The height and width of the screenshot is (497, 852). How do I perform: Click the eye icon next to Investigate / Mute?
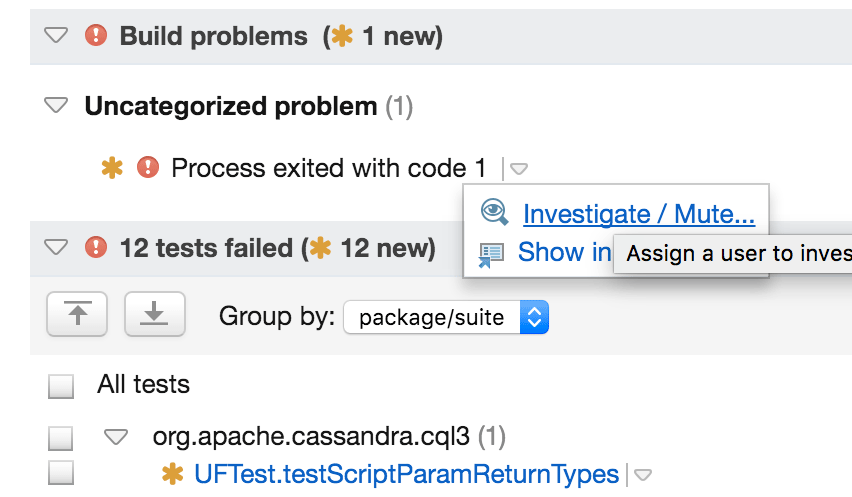pyautogui.click(x=494, y=213)
